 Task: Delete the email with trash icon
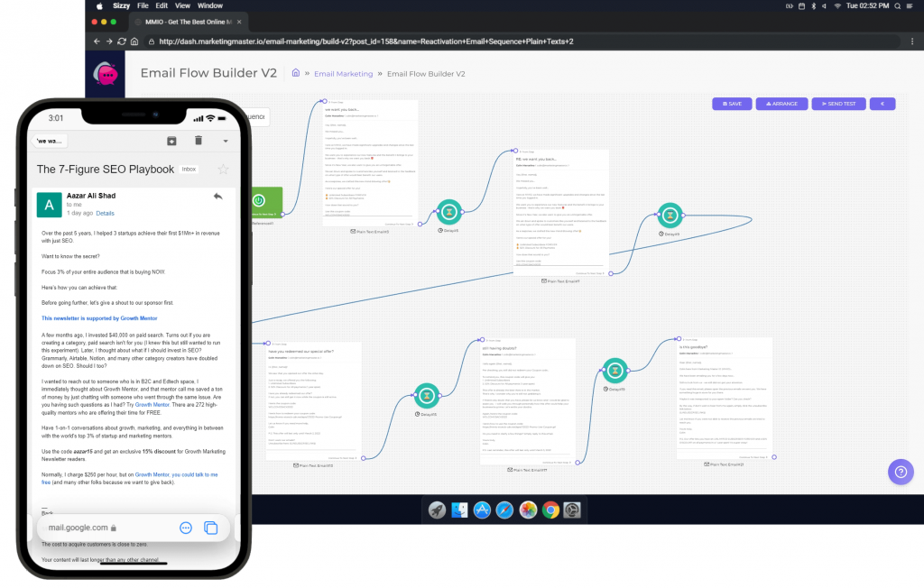[x=199, y=140]
